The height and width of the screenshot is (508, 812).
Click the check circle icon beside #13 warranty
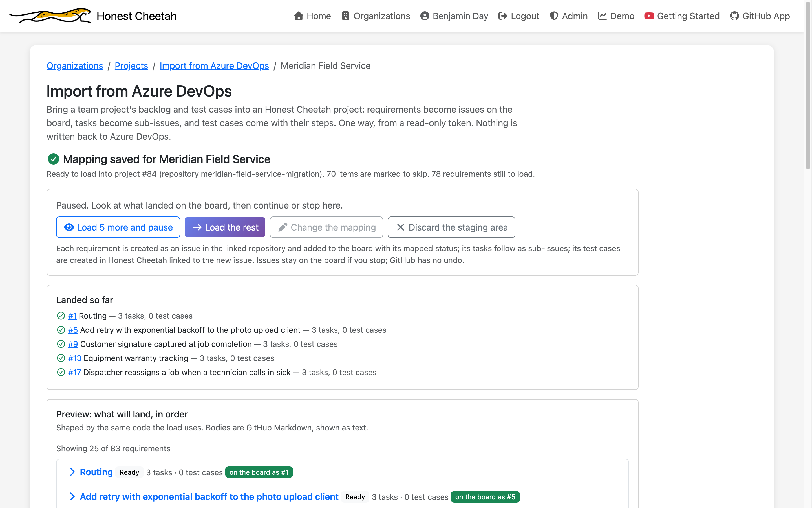[61, 358]
